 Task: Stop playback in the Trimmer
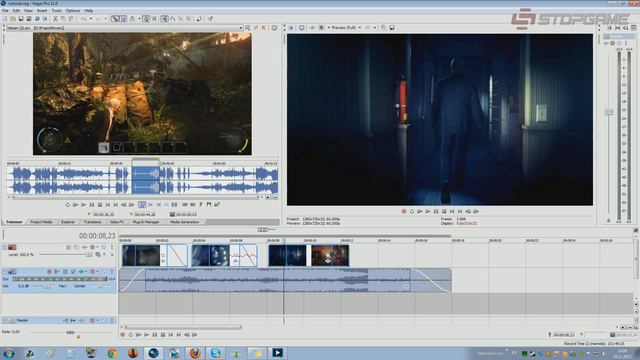coord(100,204)
